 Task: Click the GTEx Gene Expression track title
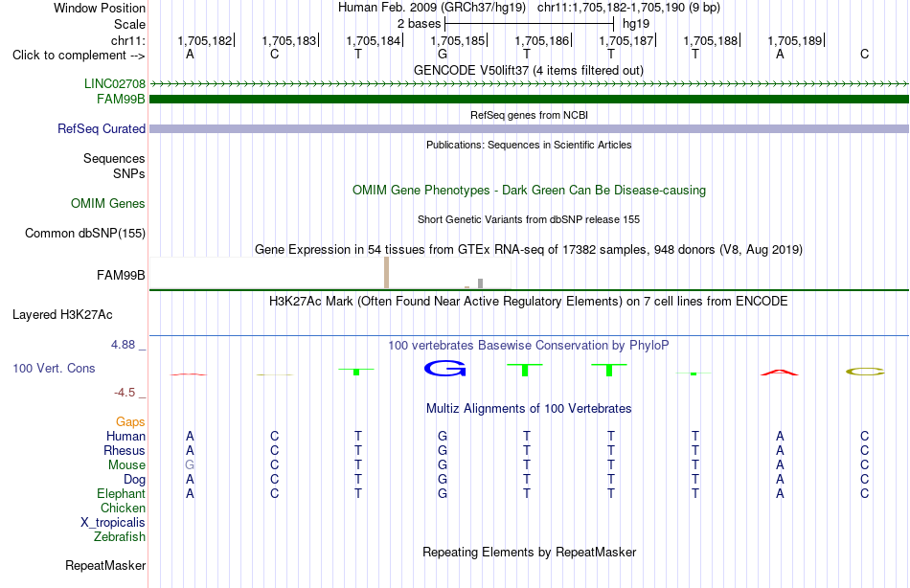[529, 250]
